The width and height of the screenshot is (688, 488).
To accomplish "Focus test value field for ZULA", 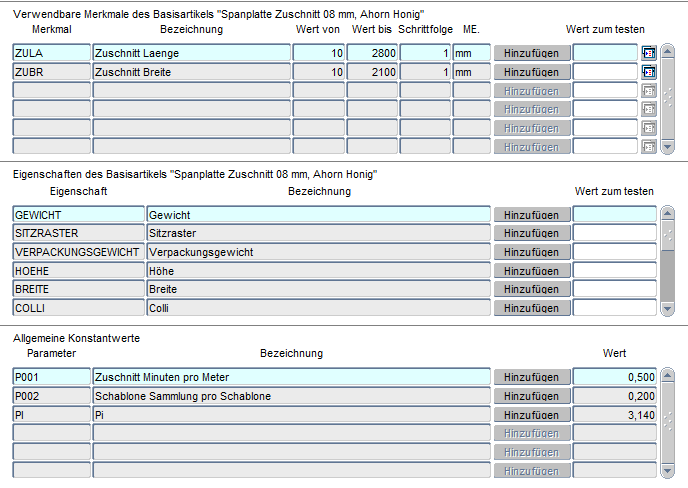I will (x=604, y=53).
